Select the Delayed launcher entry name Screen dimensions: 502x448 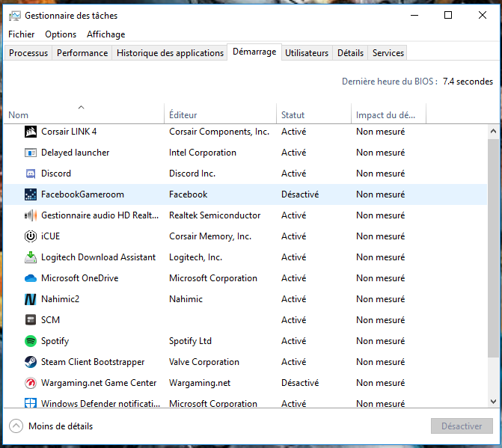coord(76,153)
